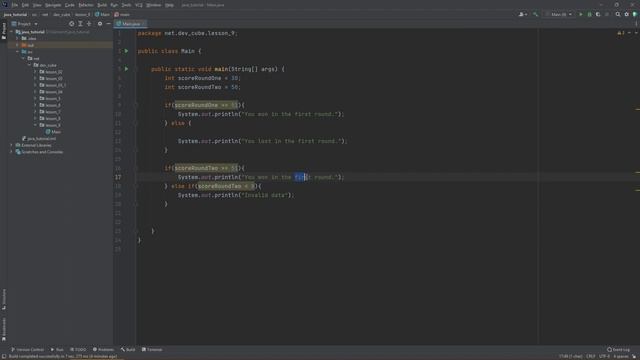Click Search Everywhere magnifier icon
This screenshot has height=360, width=640.
point(618,14)
